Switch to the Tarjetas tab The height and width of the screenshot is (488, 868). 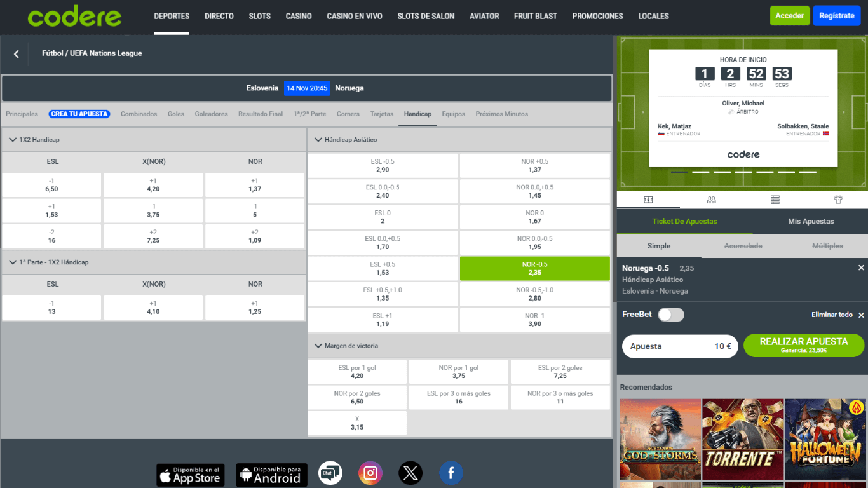(382, 114)
